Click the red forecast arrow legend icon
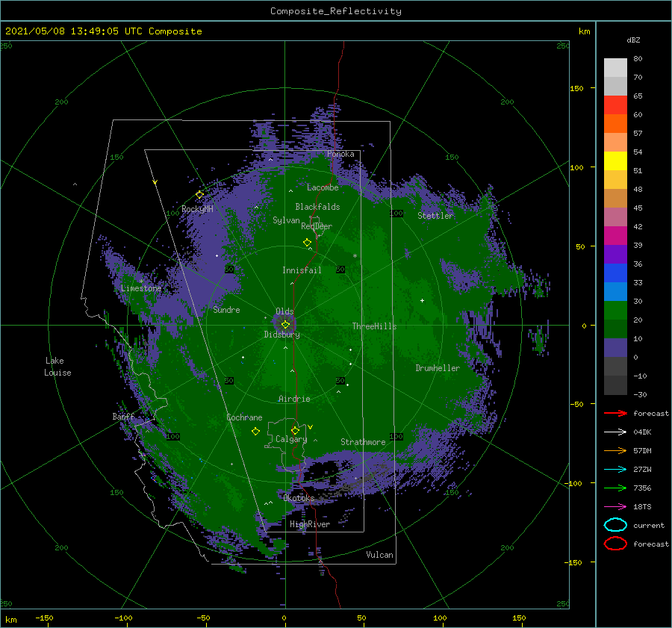The width and height of the screenshot is (672, 628). coord(615,413)
